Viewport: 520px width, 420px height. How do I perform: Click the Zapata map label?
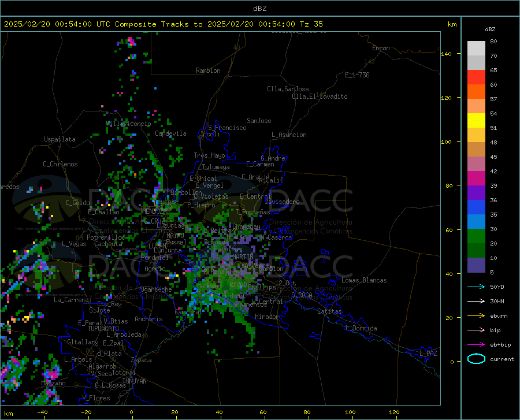pyautogui.click(x=142, y=360)
